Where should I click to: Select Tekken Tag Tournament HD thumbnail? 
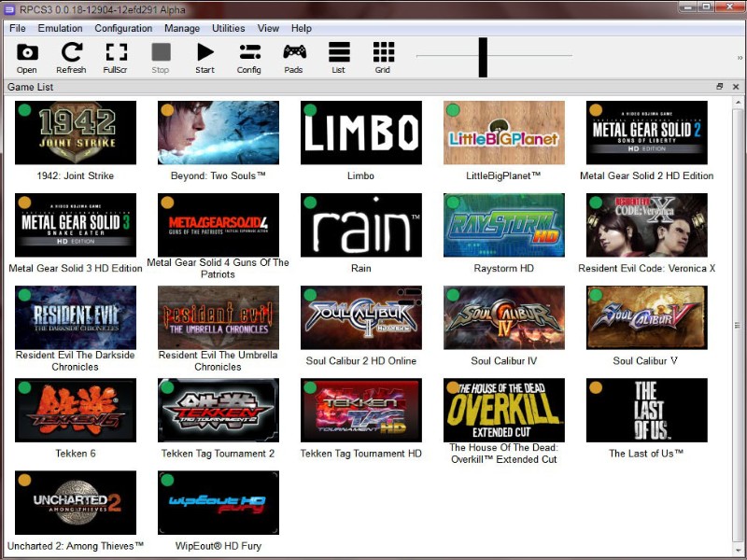click(x=361, y=410)
